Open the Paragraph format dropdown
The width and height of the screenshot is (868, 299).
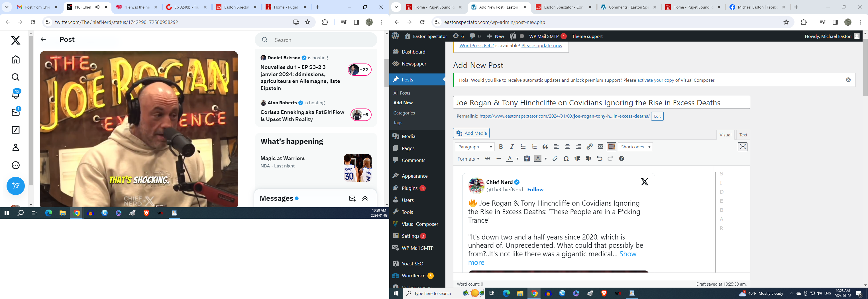[475, 147]
